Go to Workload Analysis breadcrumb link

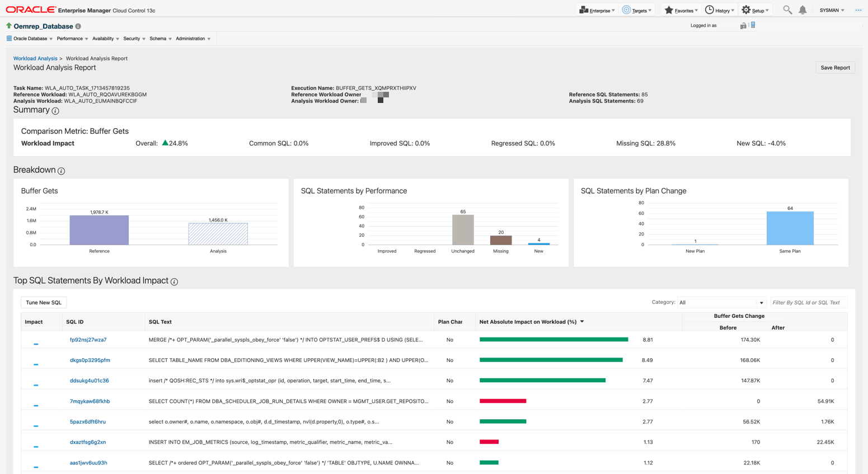pos(35,58)
